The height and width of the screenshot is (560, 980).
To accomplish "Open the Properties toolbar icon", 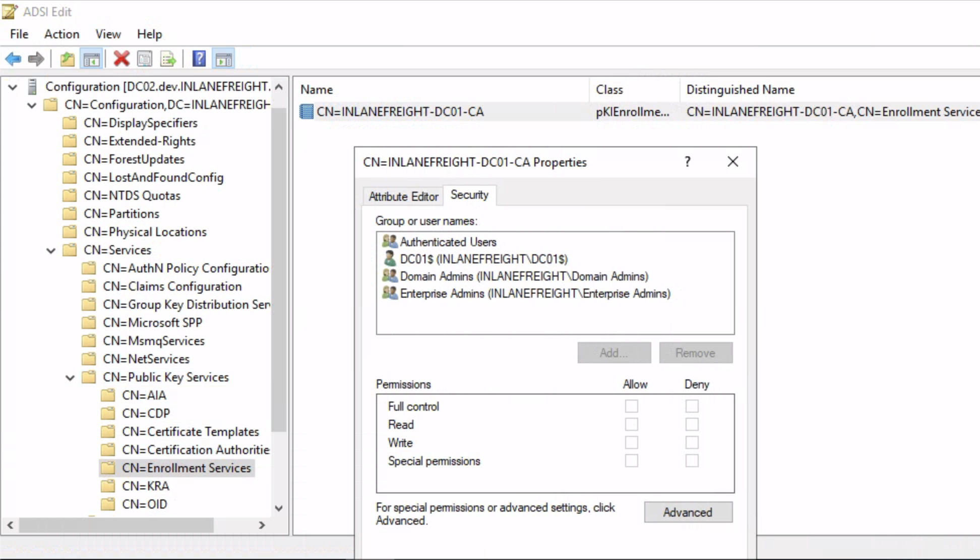I will point(145,59).
